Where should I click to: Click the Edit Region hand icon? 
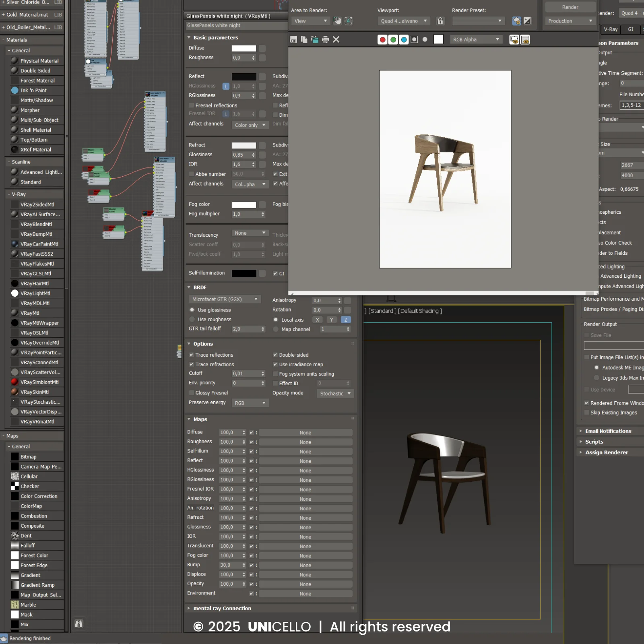pos(337,21)
